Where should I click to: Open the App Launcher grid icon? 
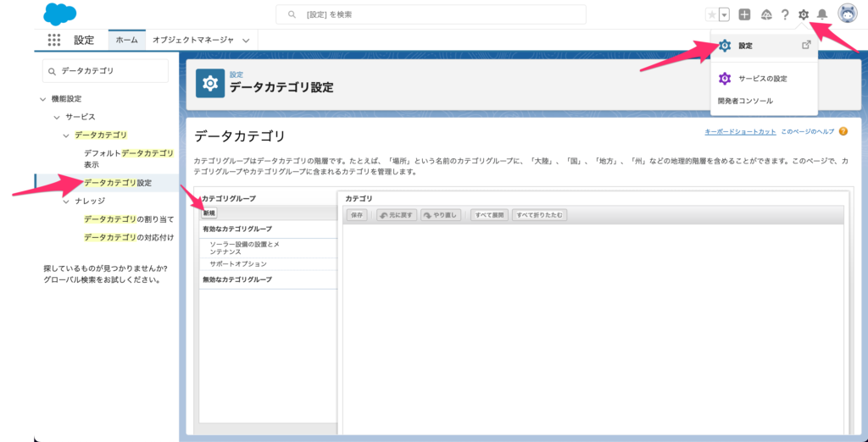(53, 40)
